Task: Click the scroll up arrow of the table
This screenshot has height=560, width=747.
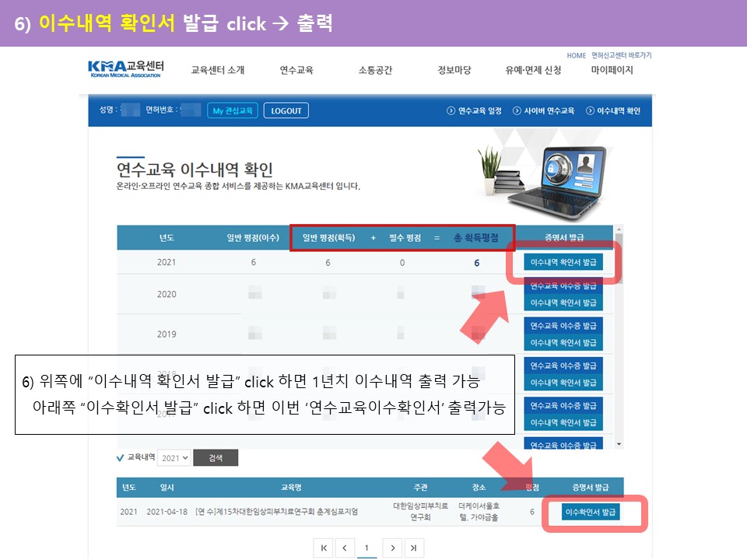Action: [x=619, y=230]
